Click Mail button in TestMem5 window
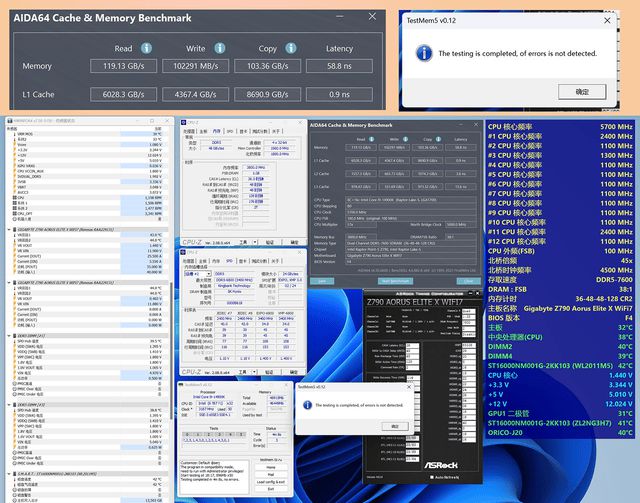Viewport: 640px width, 503px height. (x=271, y=474)
